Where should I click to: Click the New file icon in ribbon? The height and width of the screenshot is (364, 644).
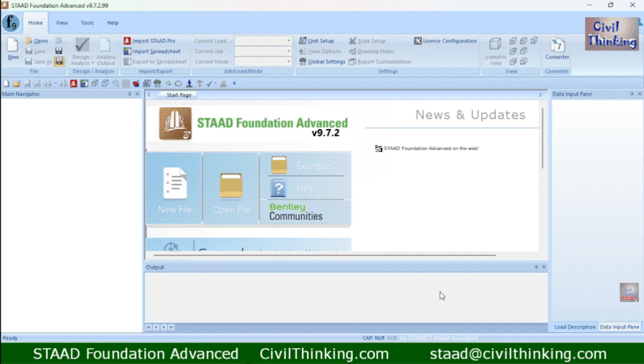13,48
